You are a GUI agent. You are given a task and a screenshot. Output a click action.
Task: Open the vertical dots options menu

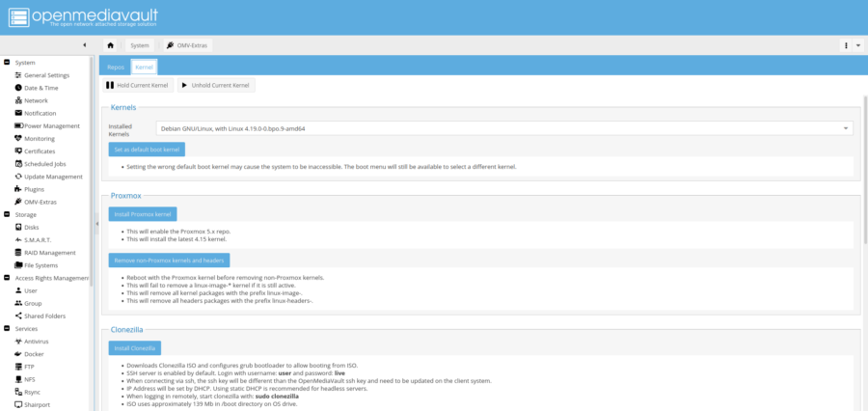click(x=846, y=45)
